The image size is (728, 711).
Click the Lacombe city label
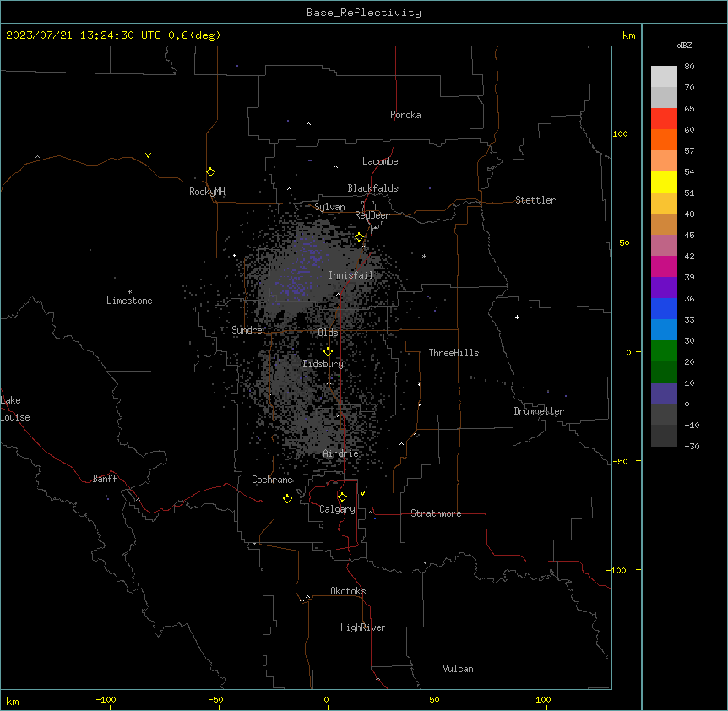(380, 161)
